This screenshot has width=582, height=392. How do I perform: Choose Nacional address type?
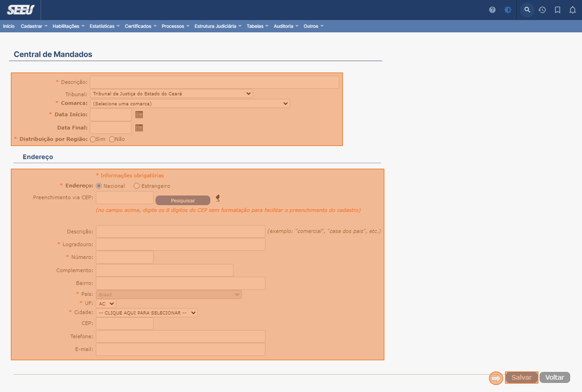click(99, 186)
